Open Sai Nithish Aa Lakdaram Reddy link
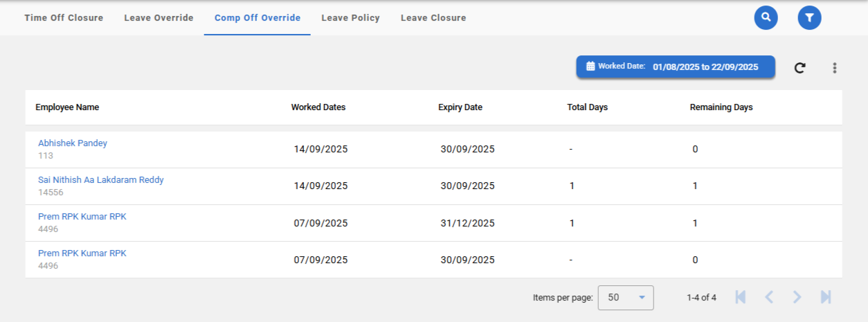Image resolution: width=868 pixels, height=322 pixels. (x=101, y=180)
